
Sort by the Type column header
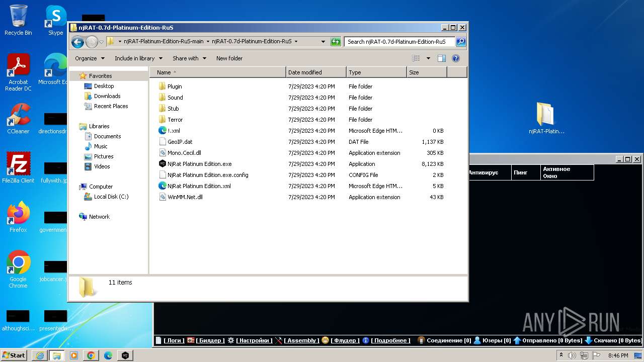point(376,72)
